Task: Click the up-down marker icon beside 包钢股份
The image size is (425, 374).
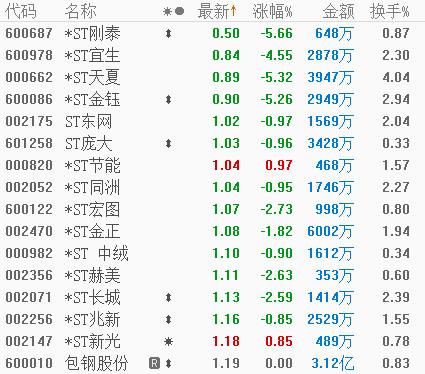Action: [168, 363]
